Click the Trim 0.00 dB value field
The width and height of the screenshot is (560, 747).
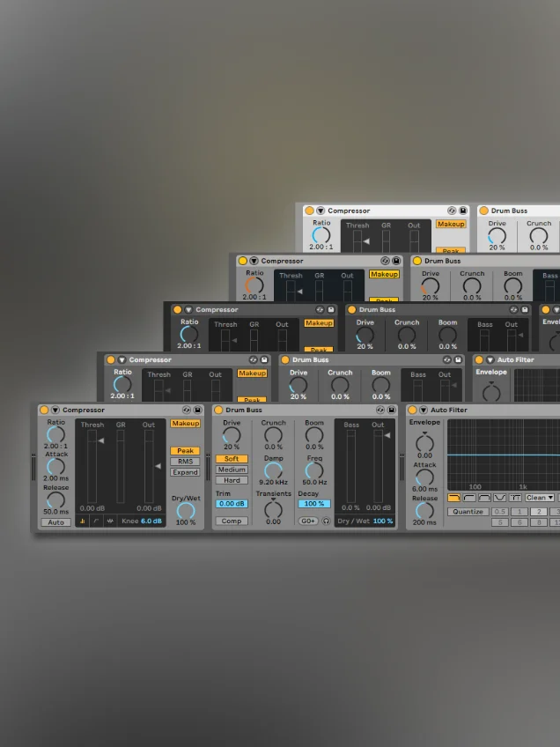point(232,504)
